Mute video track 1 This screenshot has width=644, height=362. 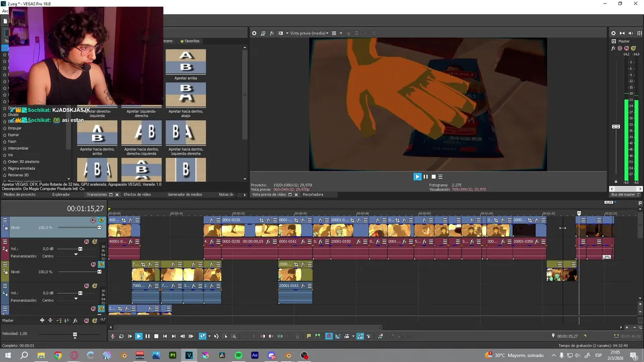(93, 220)
